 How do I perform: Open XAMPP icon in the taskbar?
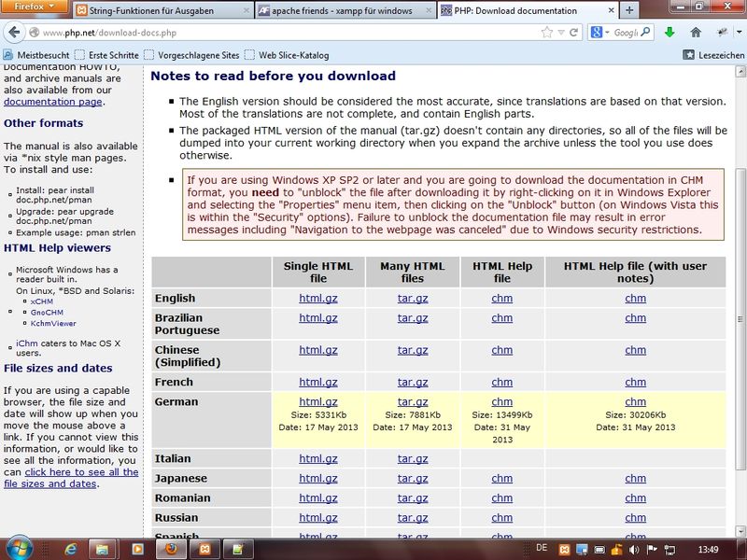(x=205, y=548)
